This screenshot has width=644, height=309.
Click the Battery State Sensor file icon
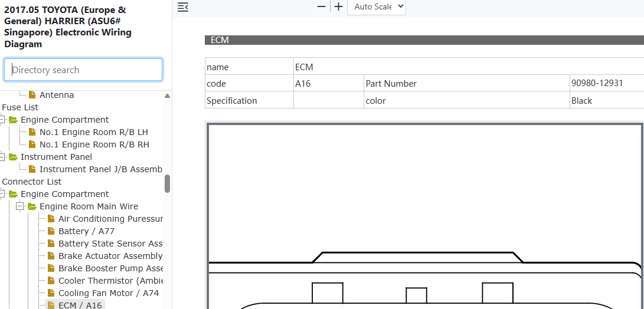click(51, 244)
